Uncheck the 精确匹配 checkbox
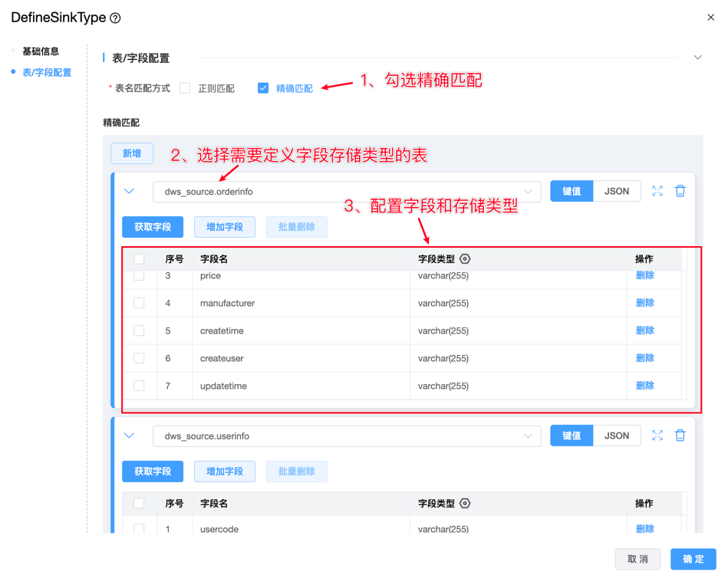The width and height of the screenshot is (728, 582). tap(263, 88)
